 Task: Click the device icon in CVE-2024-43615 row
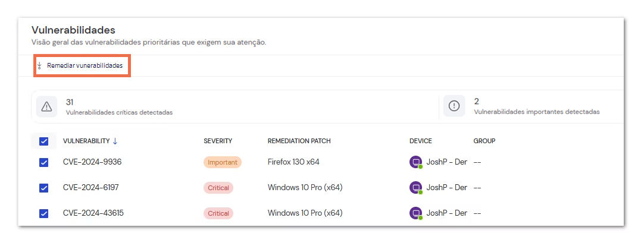point(416,213)
